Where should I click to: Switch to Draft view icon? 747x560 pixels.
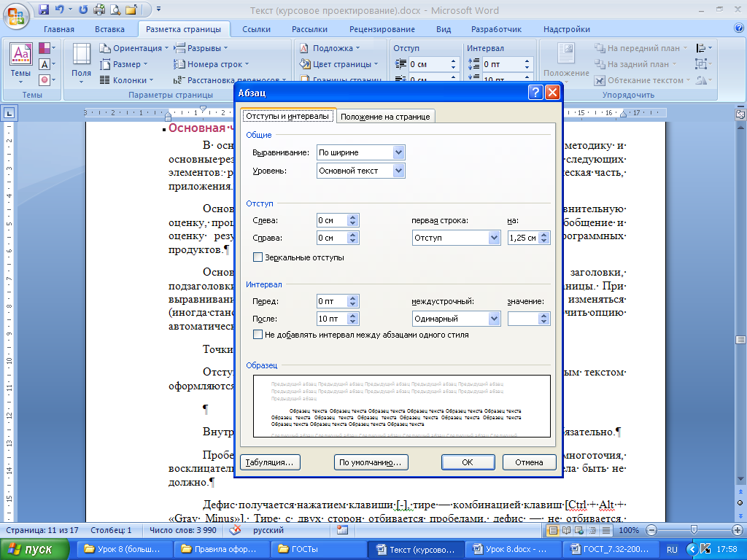(605, 530)
